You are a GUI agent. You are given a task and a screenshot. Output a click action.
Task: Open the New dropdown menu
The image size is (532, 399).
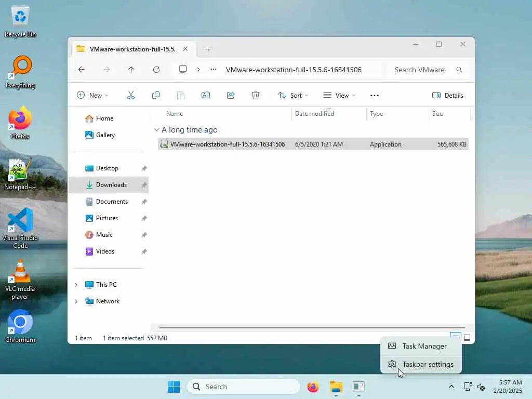point(92,96)
